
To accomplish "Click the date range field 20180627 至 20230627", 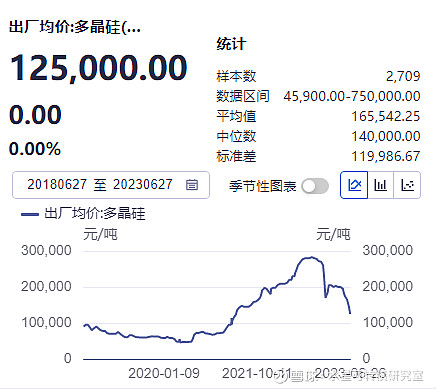I will coord(111,185).
